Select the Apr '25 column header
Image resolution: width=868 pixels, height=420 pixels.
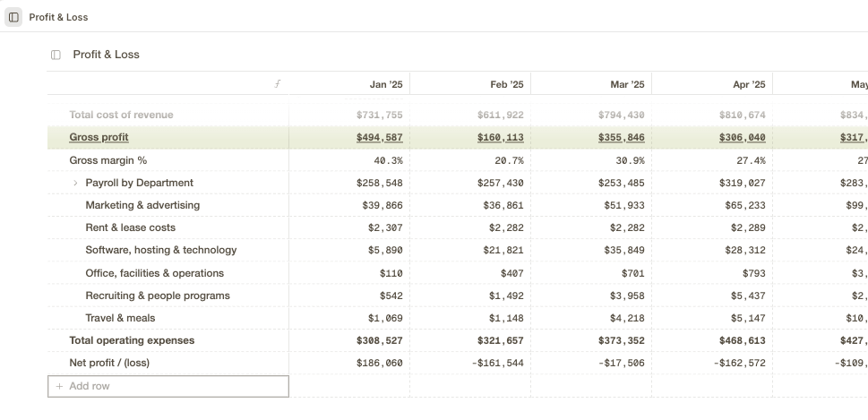pyautogui.click(x=749, y=85)
